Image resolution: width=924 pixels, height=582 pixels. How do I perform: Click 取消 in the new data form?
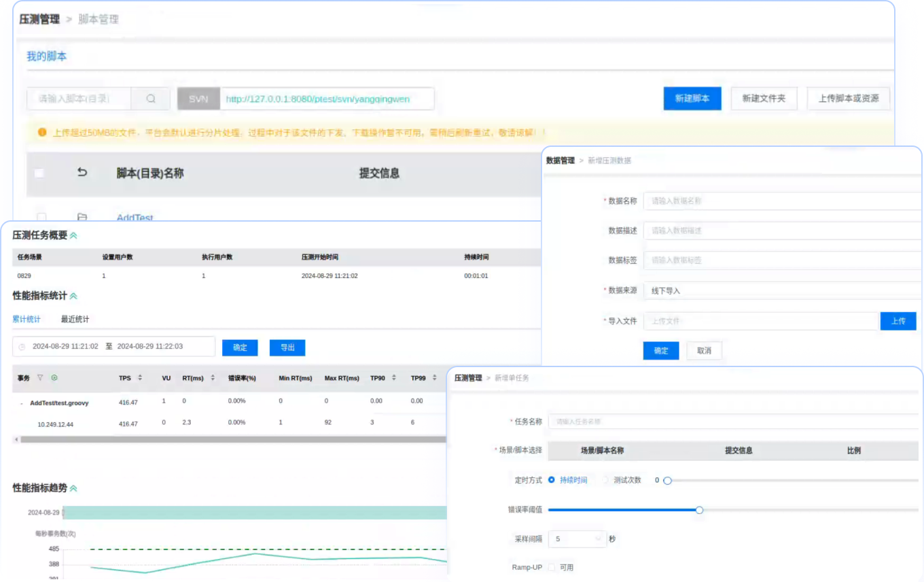click(x=704, y=351)
